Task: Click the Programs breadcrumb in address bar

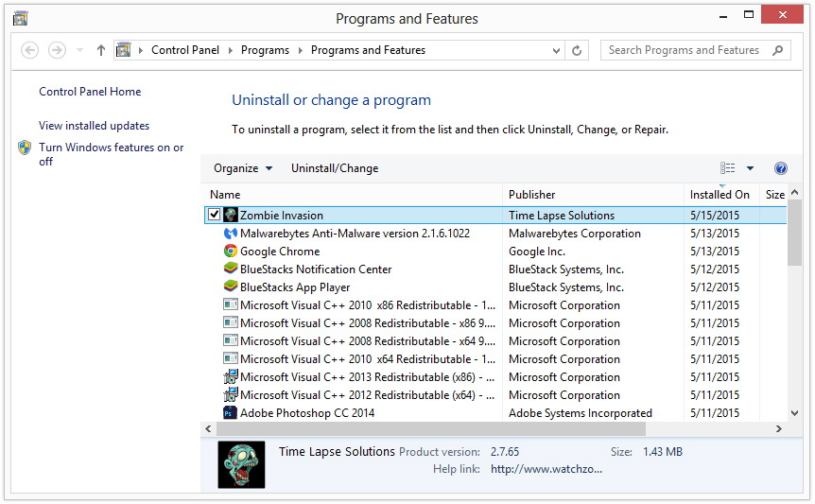Action: (265, 50)
